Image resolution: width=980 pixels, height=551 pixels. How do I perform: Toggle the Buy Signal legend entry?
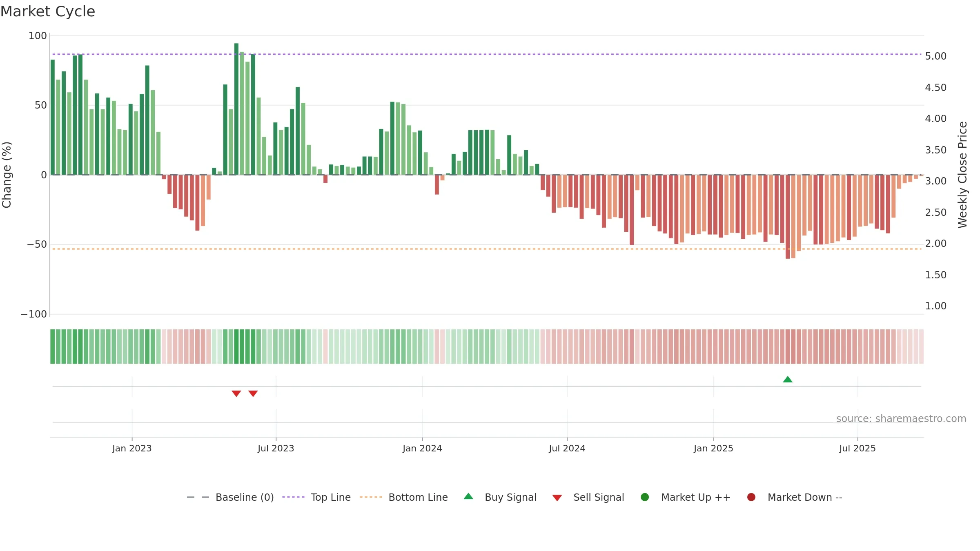point(500,497)
